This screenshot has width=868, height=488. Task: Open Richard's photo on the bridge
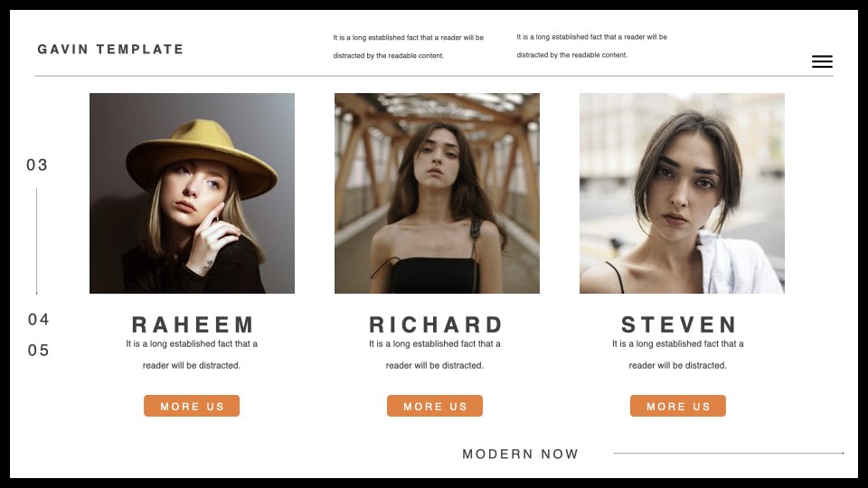(x=437, y=193)
